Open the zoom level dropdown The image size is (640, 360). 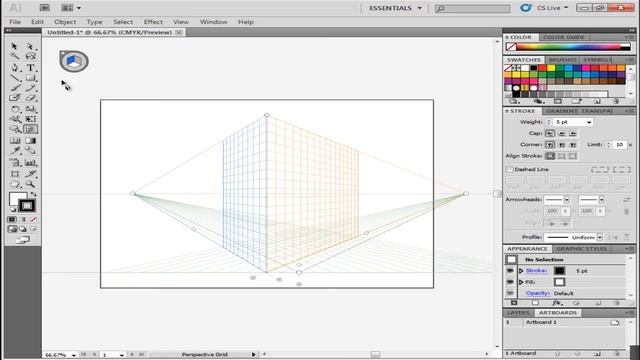point(73,355)
